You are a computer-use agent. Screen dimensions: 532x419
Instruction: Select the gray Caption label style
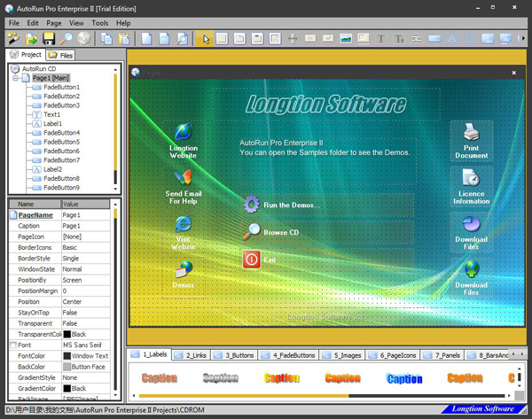[x=221, y=377]
